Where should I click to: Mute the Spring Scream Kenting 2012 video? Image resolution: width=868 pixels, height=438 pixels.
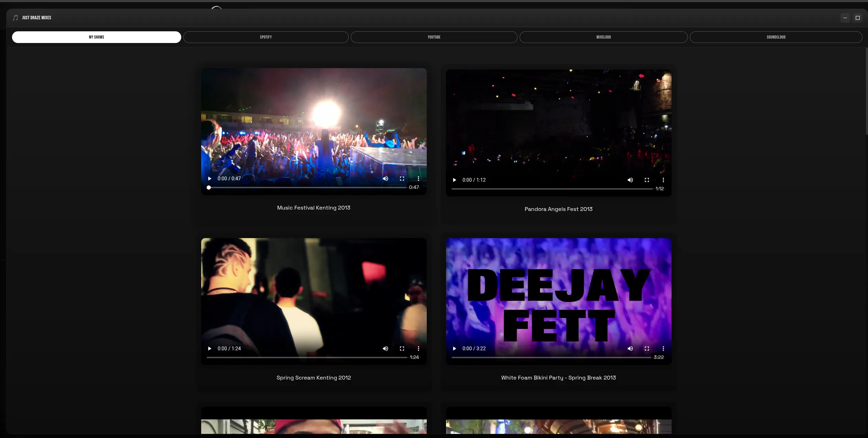[385, 349]
